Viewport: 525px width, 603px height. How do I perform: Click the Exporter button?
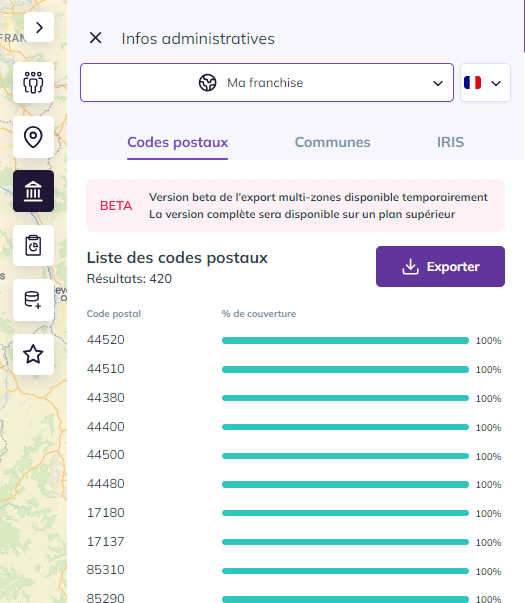(x=440, y=267)
